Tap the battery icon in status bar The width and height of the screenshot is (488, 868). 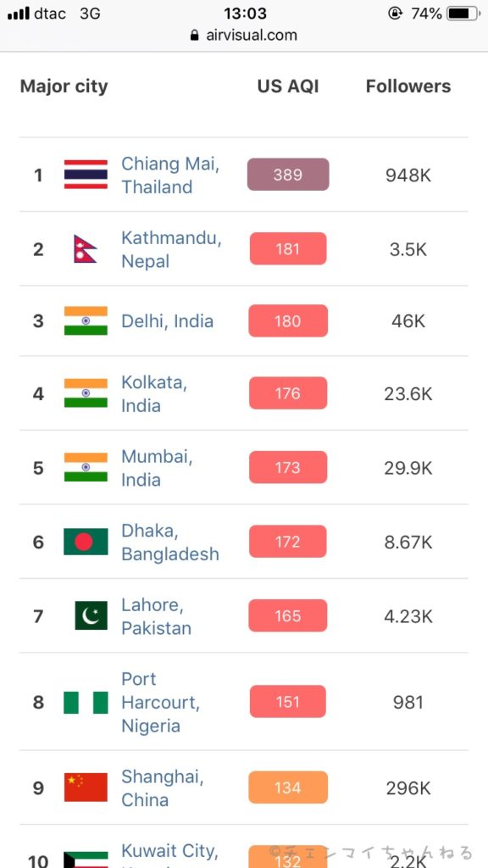point(463,14)
